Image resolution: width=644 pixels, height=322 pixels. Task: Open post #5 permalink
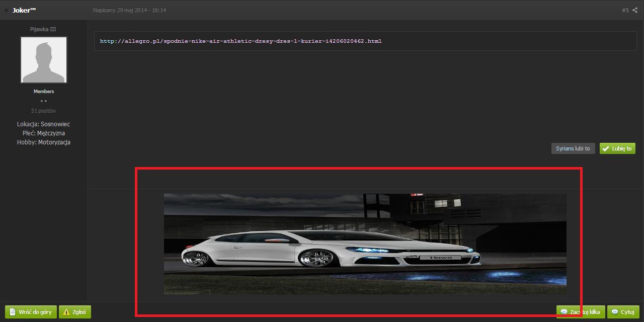[625, 10]
